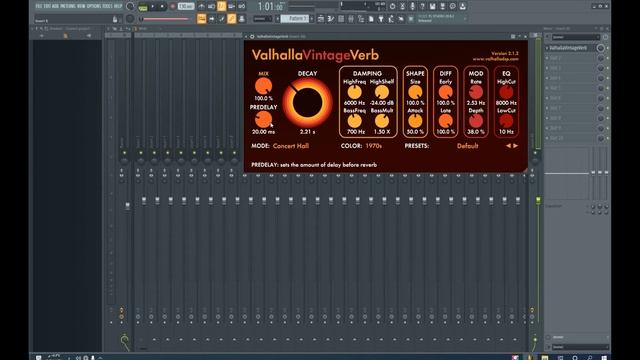Screen dimensions: 640x360
Task: Click the Diff Late knob
Action: tap(445, 121)
